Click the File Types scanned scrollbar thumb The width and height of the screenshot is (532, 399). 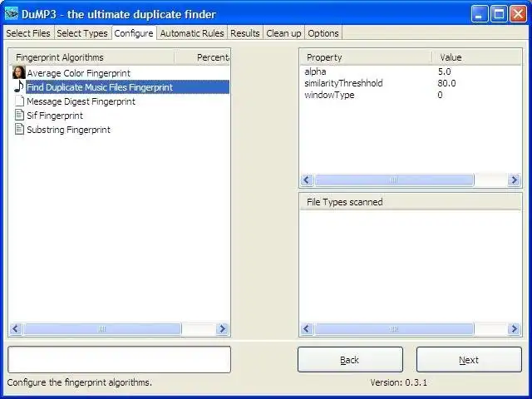click(394, 328)
